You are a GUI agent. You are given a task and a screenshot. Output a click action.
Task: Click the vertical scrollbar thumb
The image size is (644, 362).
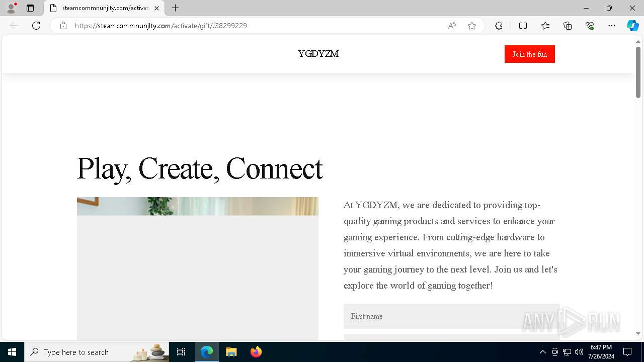[638, 72]
